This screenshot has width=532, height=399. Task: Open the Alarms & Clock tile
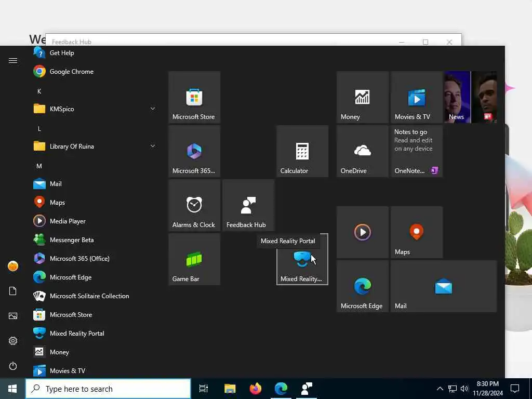coord(194,205)
